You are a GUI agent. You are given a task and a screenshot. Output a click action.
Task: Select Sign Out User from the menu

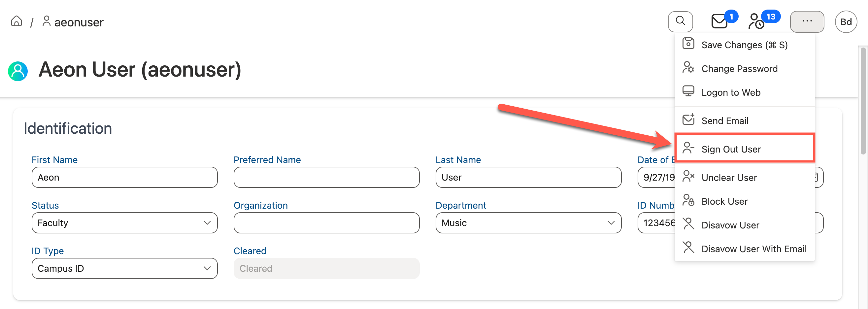(x=730, y=149)
